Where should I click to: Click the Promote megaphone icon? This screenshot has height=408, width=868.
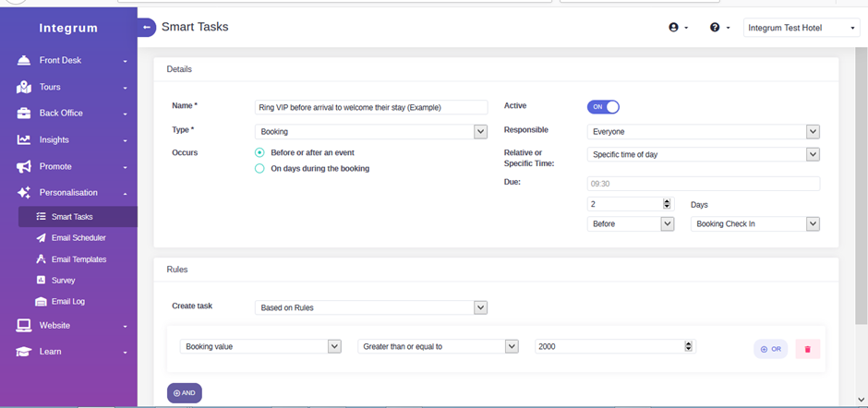pos(24,167)
